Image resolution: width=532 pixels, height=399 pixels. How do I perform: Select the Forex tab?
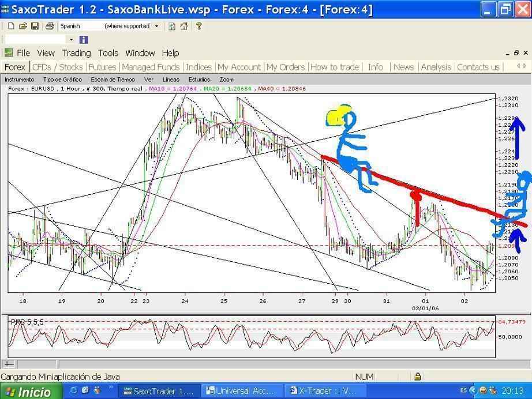click(x=15, y=67)
